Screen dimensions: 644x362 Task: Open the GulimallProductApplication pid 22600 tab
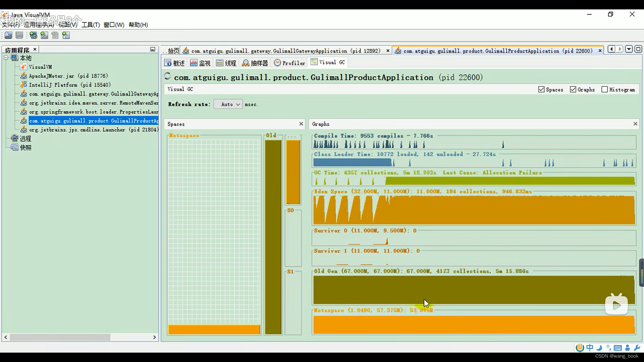pyautogui.click(x=498, y=51)
